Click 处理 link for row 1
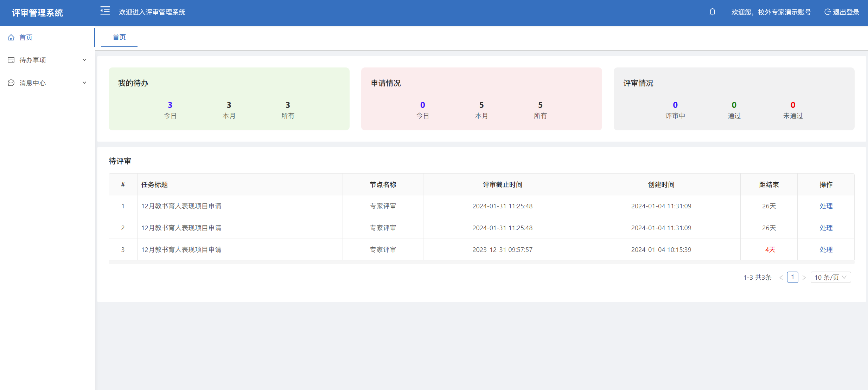 [x=826, y=206]
